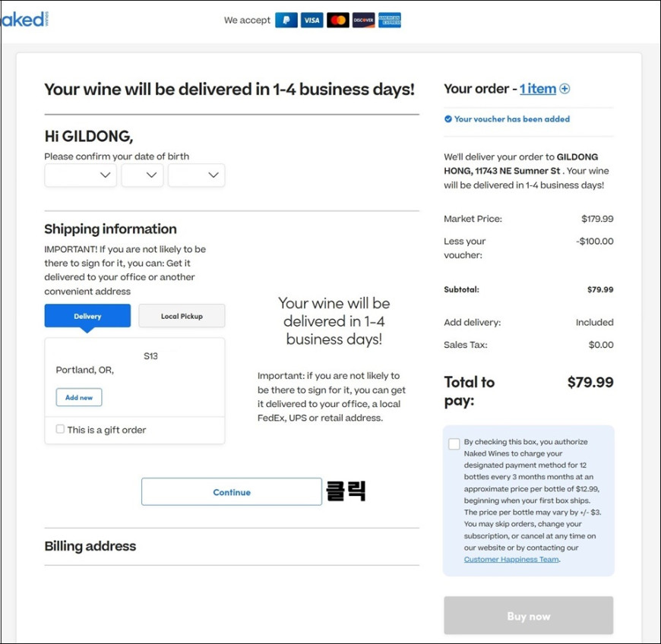Open the third date of birth dropdown

point(197,175)
